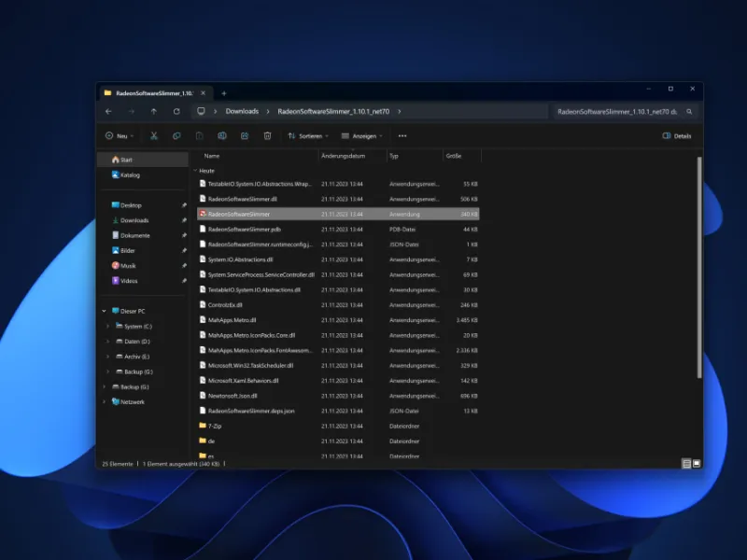Select Microsoft.Win32.TaskScheduler.dll file
This screenshot has height=560, width=747.
tap(338, 366)
